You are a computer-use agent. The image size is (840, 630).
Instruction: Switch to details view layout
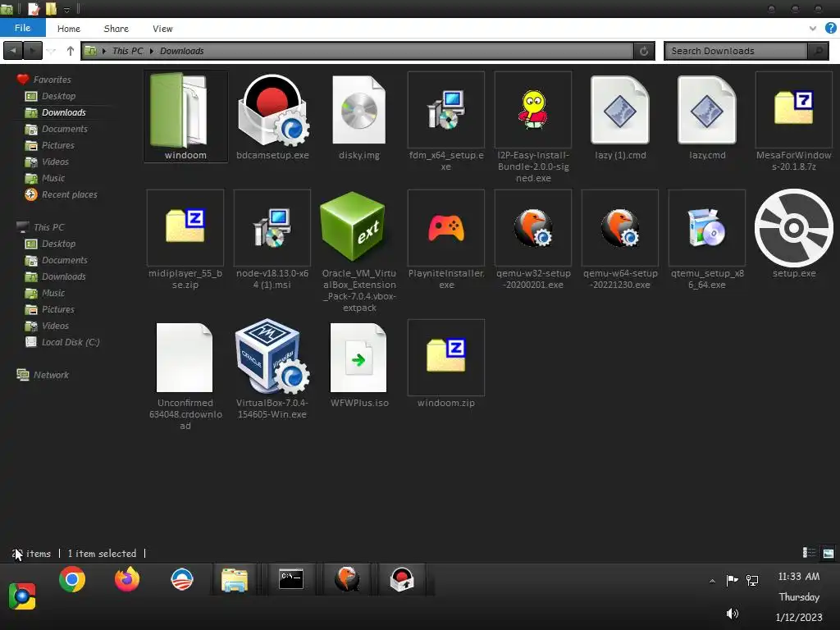click(808, 553)
